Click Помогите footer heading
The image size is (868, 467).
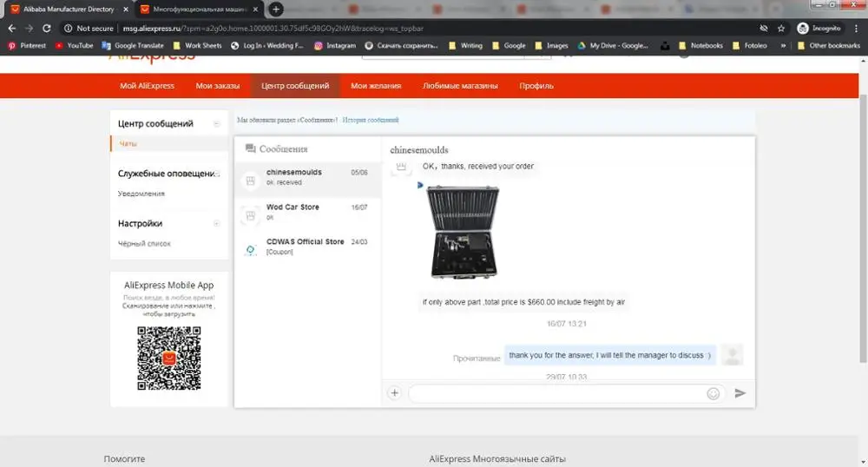tap(124, 458)
